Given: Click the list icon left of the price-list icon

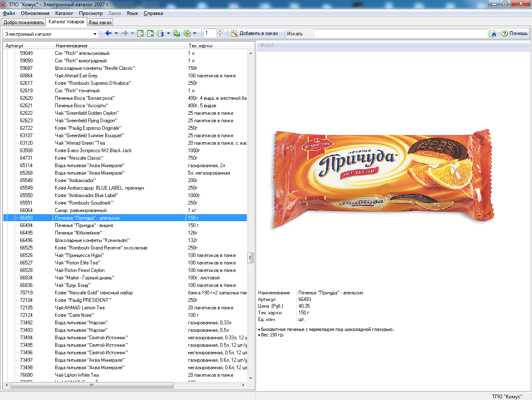Looking at the screenshot, I should tap(150, 33).
